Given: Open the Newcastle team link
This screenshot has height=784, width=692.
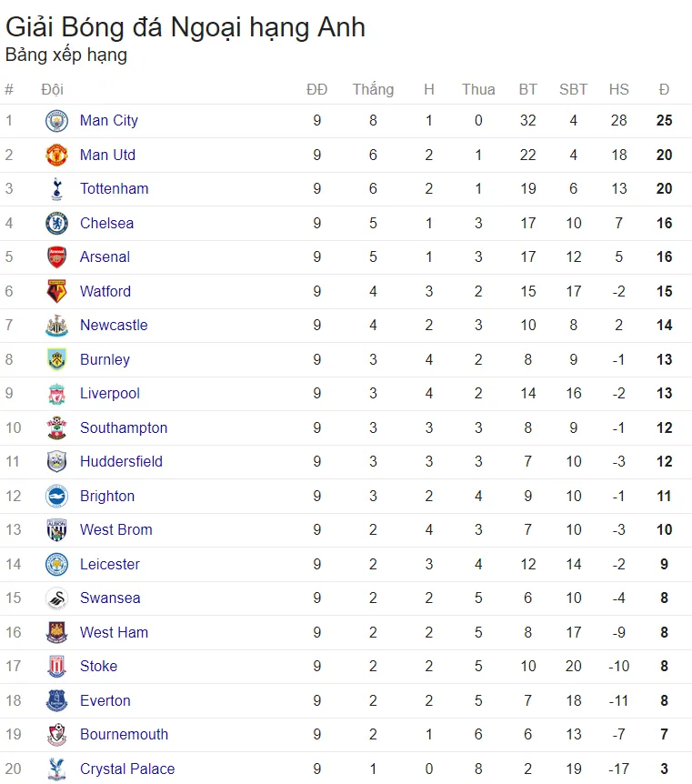Looking at the screenshot, I should click(x=114, y=325).
